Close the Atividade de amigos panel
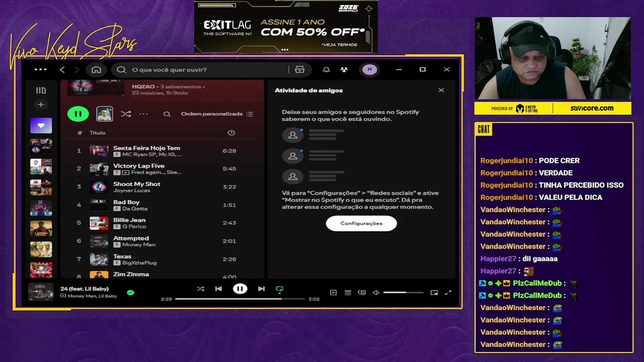 click(x=441, y=90)
